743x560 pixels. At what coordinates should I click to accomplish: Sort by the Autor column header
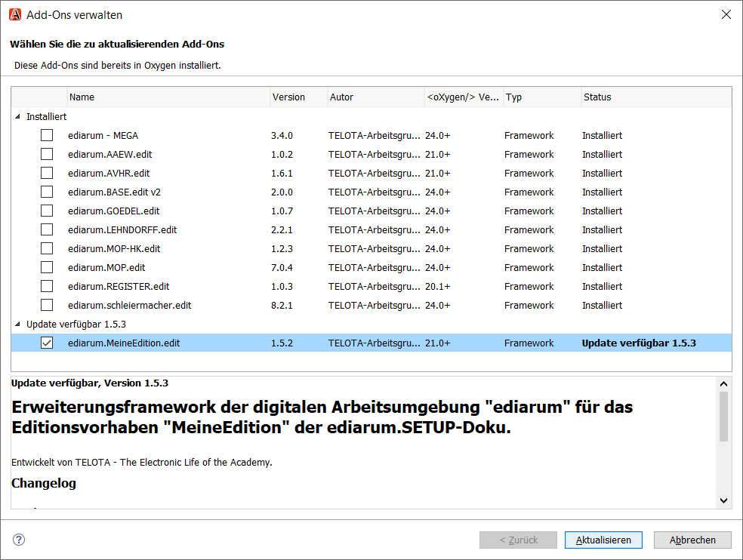coord(376,97)
